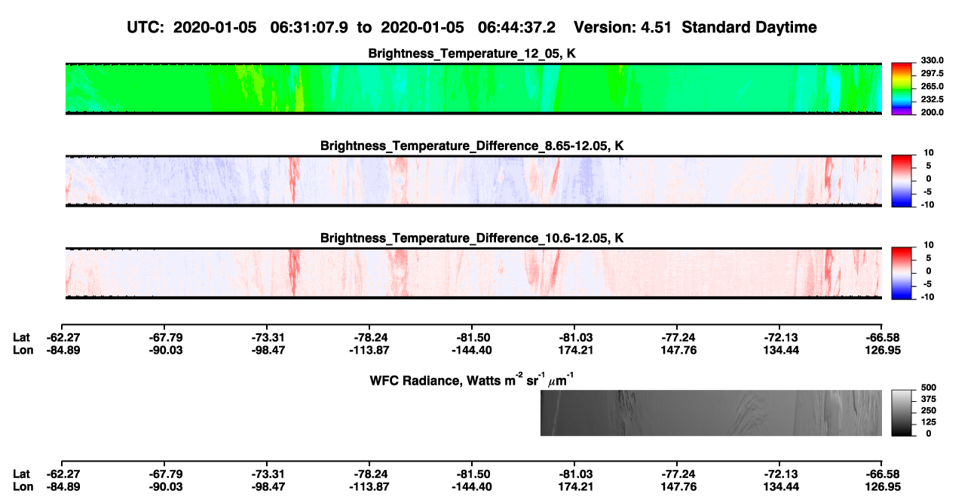Select the 'Version: 4.51' header text
The image size is (980, 503).
[623, 27]
